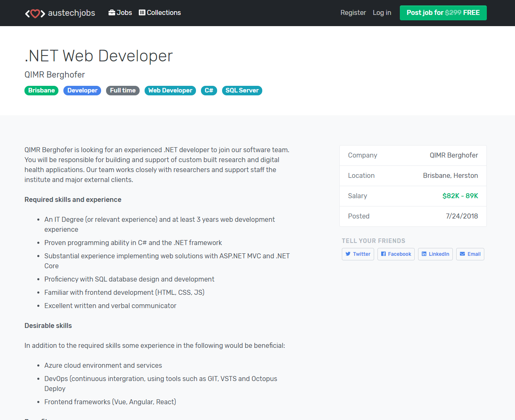This screenshot has width=515, height=420.
Task: Click the list icon beside Collections
Action: point(142,12)
